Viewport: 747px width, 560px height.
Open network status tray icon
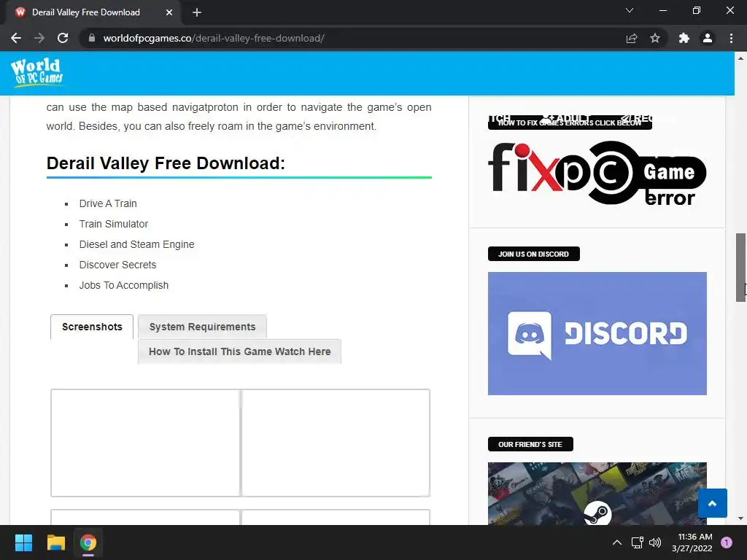pyautogui.click(x=637, y=542)
